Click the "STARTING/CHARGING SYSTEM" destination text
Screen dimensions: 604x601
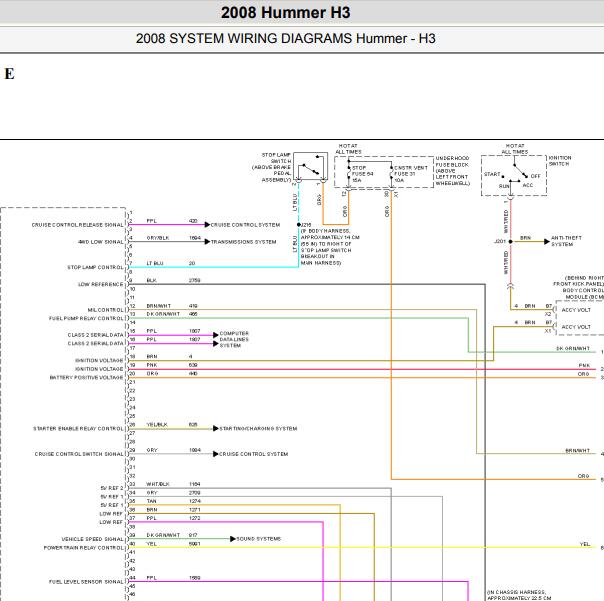click(x=258, y=428)
